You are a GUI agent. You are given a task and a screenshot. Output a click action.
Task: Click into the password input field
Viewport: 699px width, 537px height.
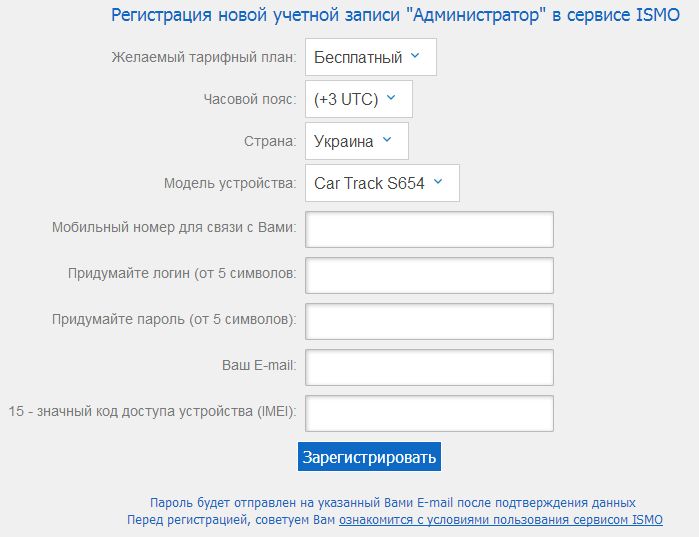(x=429, y=321)
